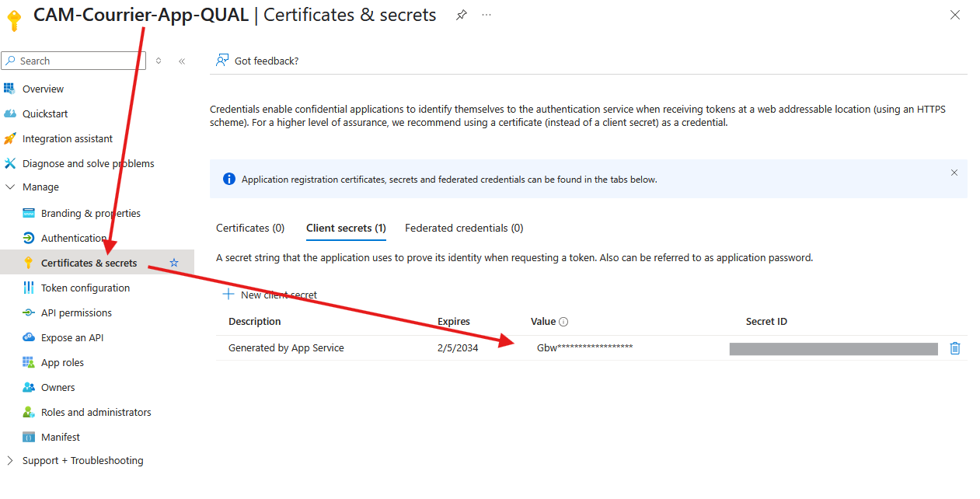Open the Manifest menu item
Screen dimensions: 980x499
pos(61,438)
